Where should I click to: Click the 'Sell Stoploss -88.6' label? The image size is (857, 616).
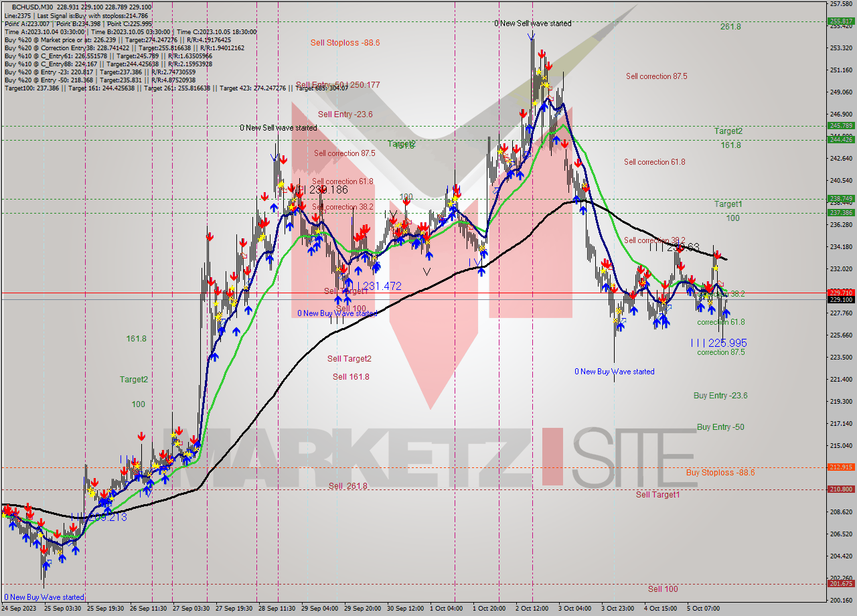pos(345,43)
